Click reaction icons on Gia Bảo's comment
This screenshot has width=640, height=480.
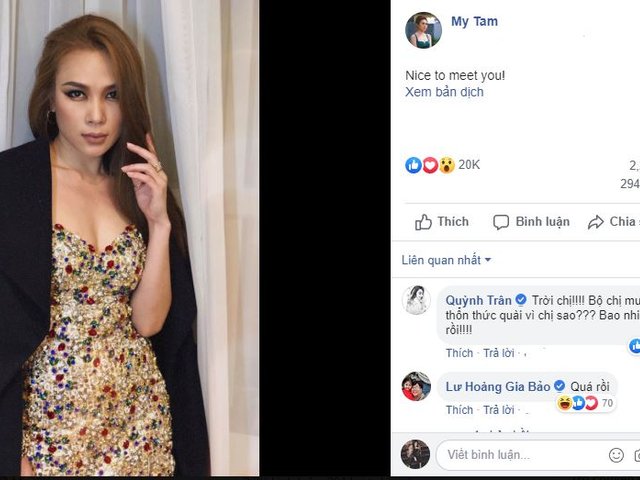click(x=576, y=403)
